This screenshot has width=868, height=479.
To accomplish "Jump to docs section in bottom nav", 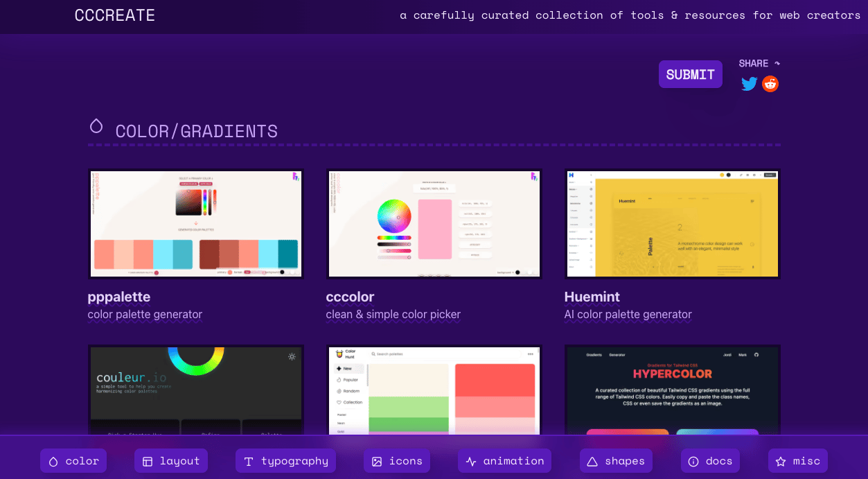I will (710, 461).
